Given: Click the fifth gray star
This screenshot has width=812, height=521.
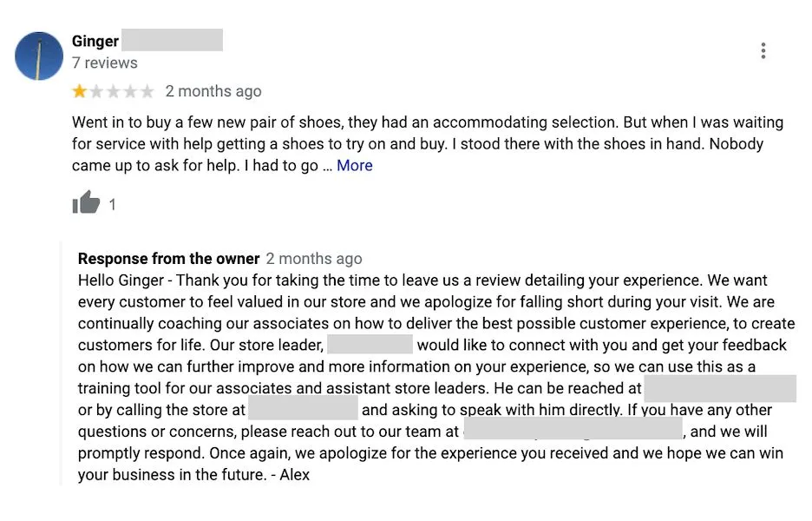Looking at the screenshot, I should 149,90.
